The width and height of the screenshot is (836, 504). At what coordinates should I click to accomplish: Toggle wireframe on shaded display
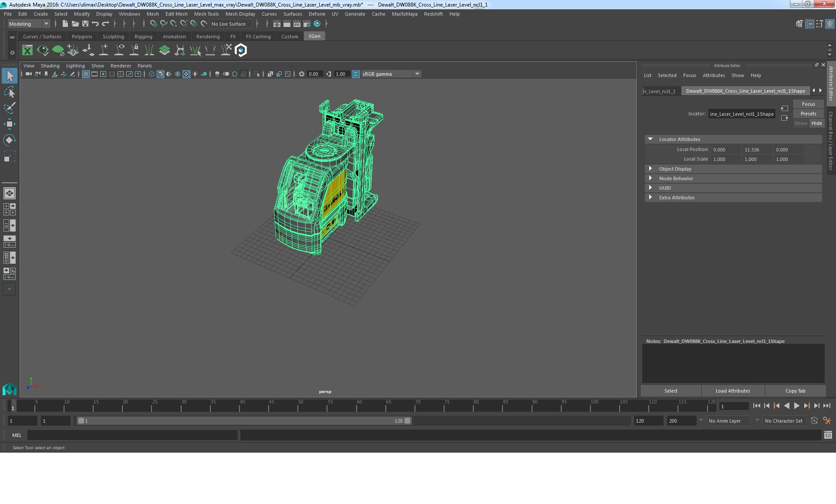pos(178,74)
